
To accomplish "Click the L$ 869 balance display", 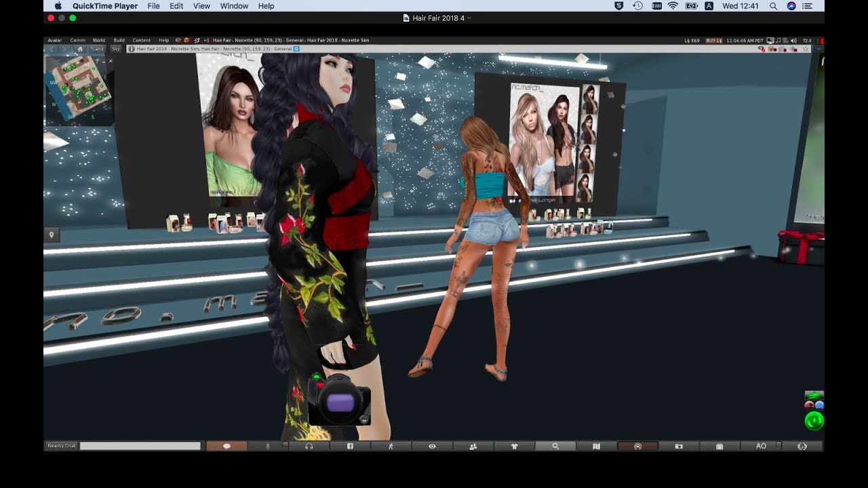I will 692,41.
